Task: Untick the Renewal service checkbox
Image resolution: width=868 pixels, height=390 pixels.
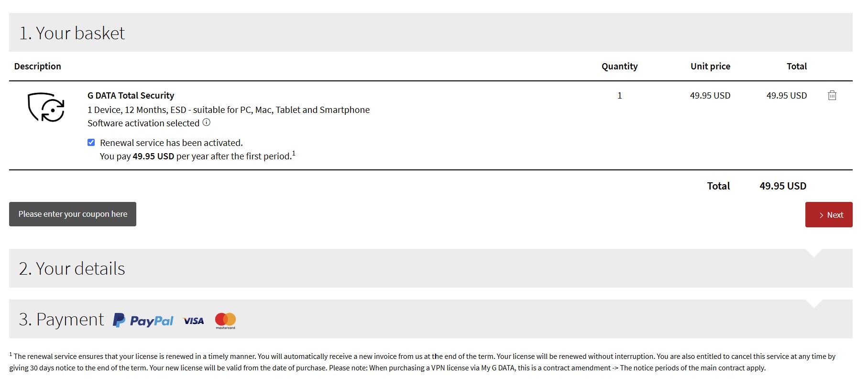Action: click(x=91, y=143)
